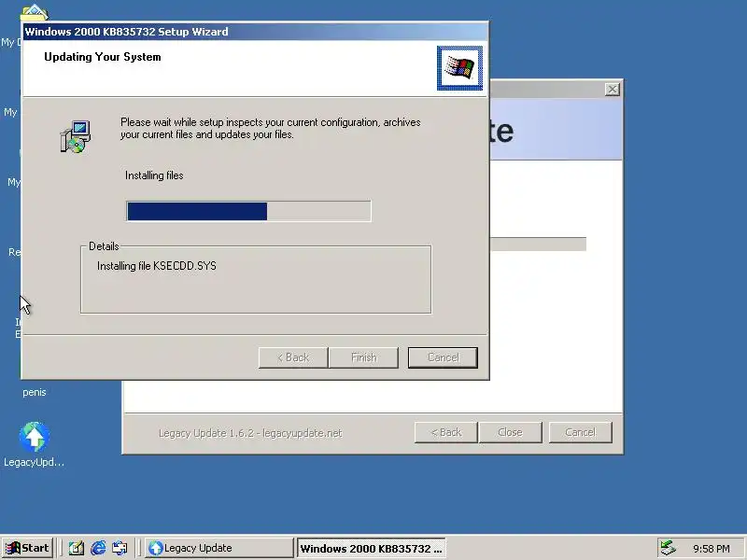Click the Back button in Legacy Update window
This screenshot has width=747, height=560.
point(446,432)
